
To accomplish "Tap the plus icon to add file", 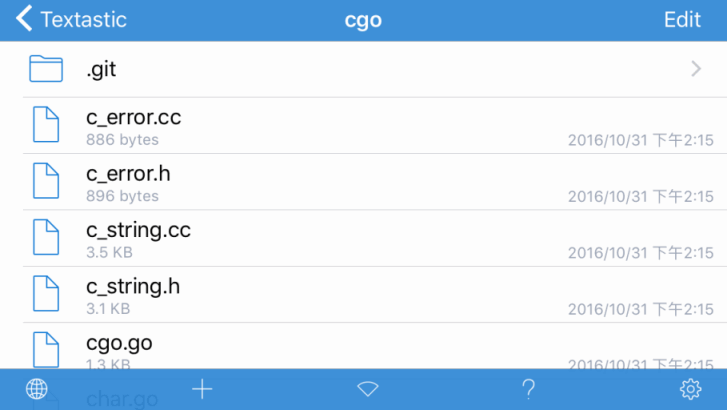I will tap(202, 389).
